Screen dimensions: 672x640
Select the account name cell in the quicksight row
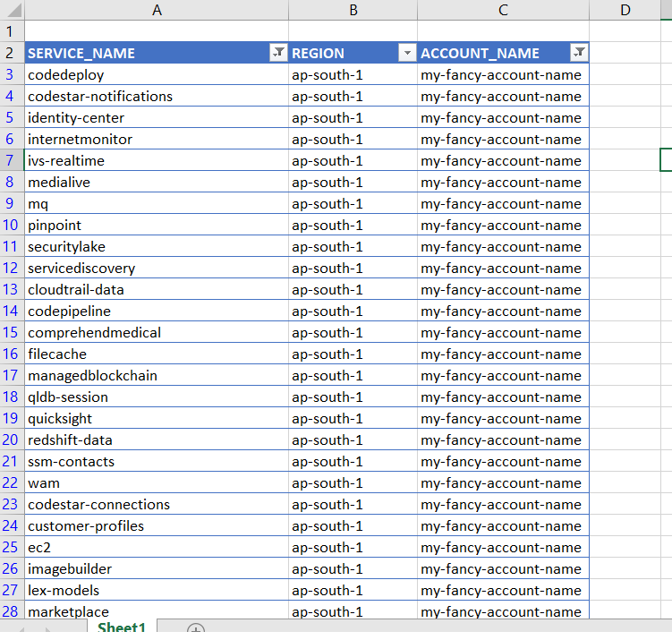(x=503, y=418)
